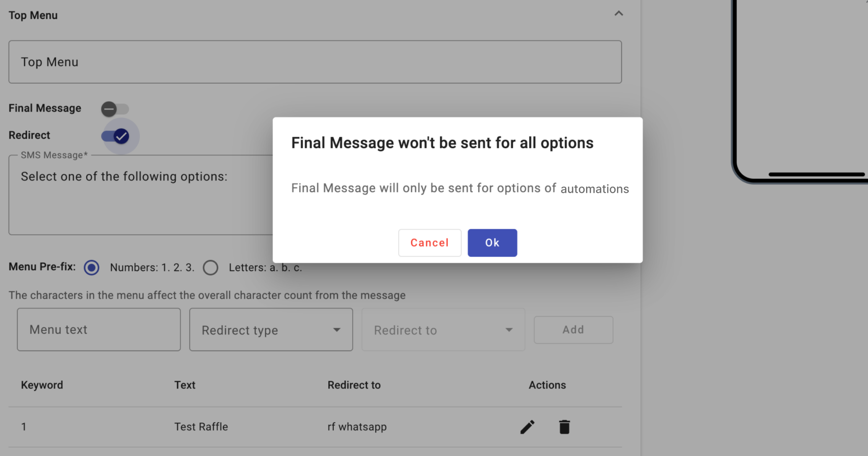Screen dimensions: 868x456
Task: Focus the Menu text input field
Action: click(x=99, y=330)
